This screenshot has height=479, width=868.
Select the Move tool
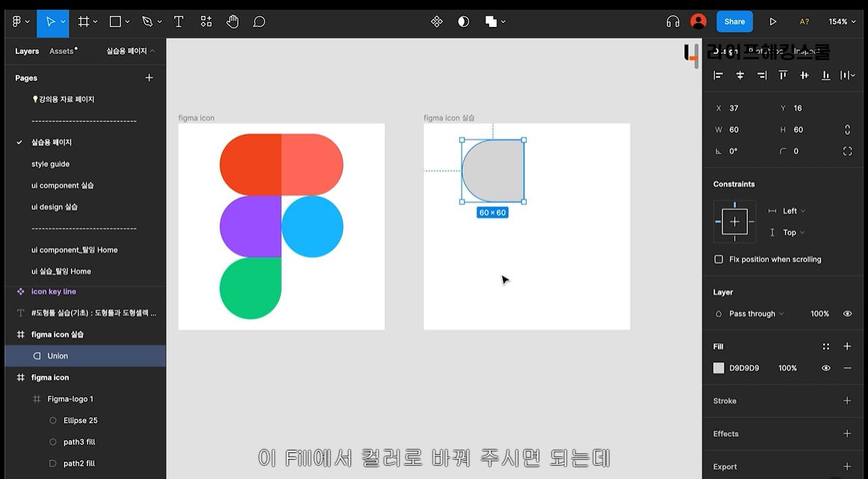tap(50, 22)
